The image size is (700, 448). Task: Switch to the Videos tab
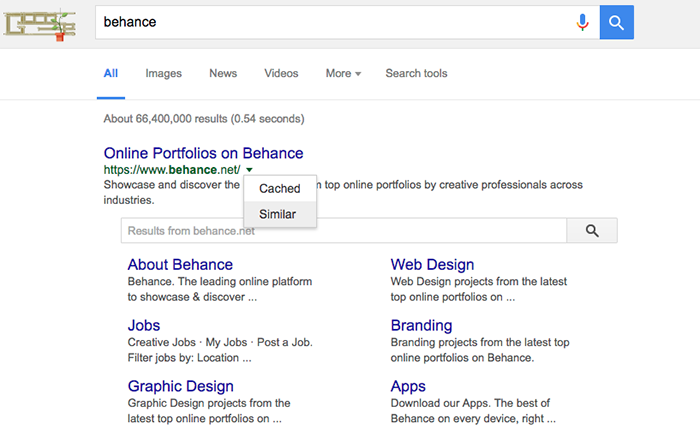pyautogui.click(x=281, y=73)
